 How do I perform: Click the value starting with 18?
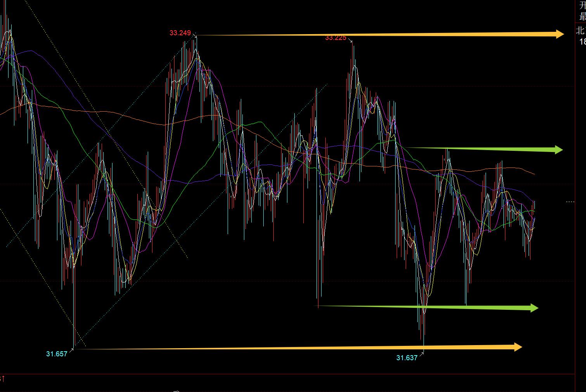pos(582,41)
